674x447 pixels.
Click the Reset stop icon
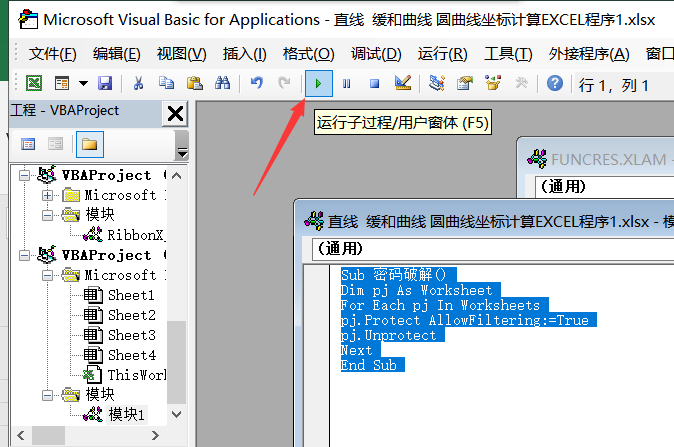[374, 83]
